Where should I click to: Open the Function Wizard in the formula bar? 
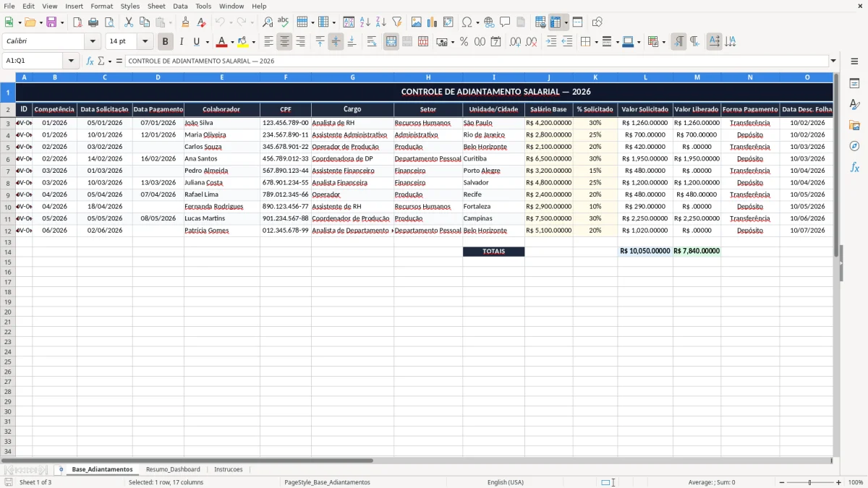[x=90, y=61]
